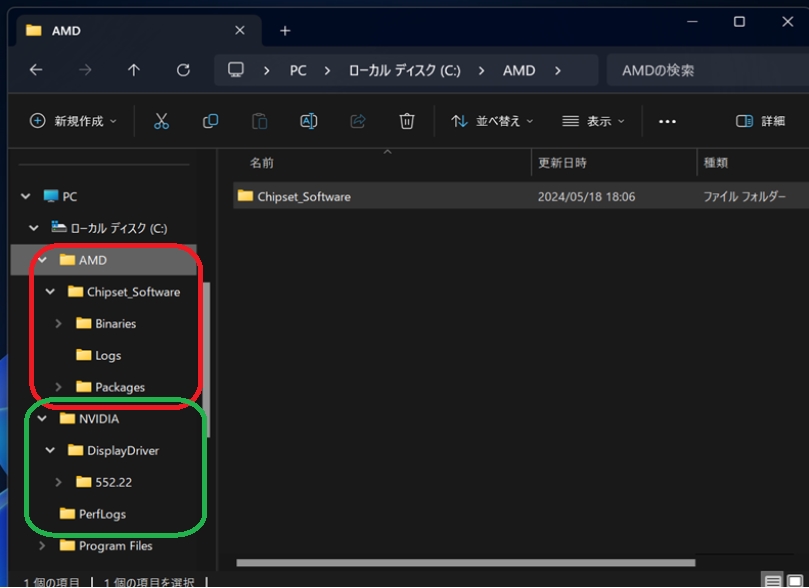Open the 新規作成 menu
The width and height of the screenshot is (809, 588).
[x=73, y=121]
